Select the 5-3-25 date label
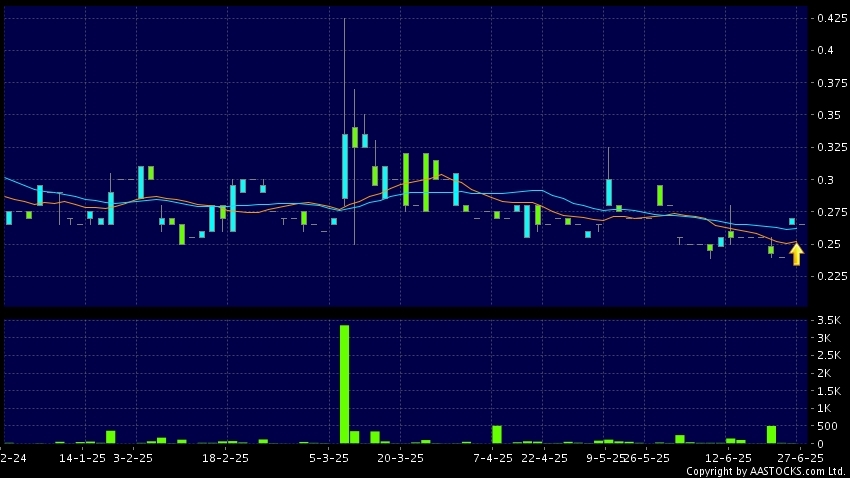850x478 pixels. (x=329, y=458)
